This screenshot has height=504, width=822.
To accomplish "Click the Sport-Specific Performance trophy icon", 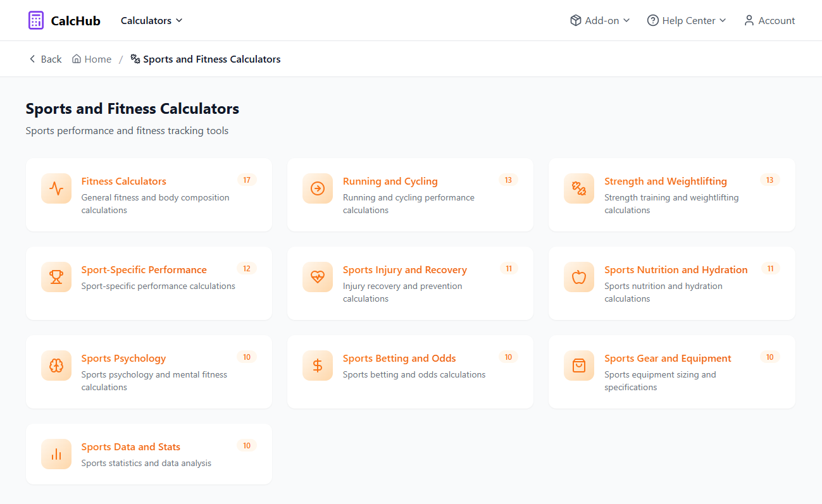I will point(56,277).
